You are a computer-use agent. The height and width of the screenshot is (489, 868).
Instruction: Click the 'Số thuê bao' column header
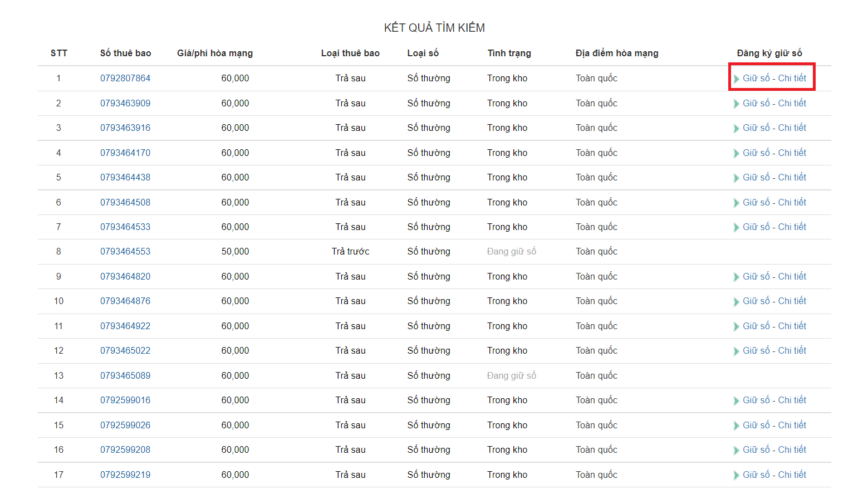pos(126,53)
